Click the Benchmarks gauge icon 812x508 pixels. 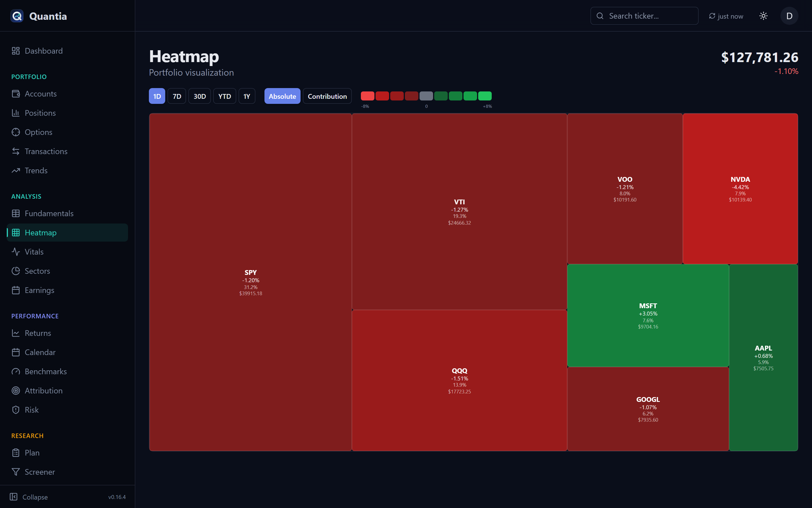coord(16,371)
